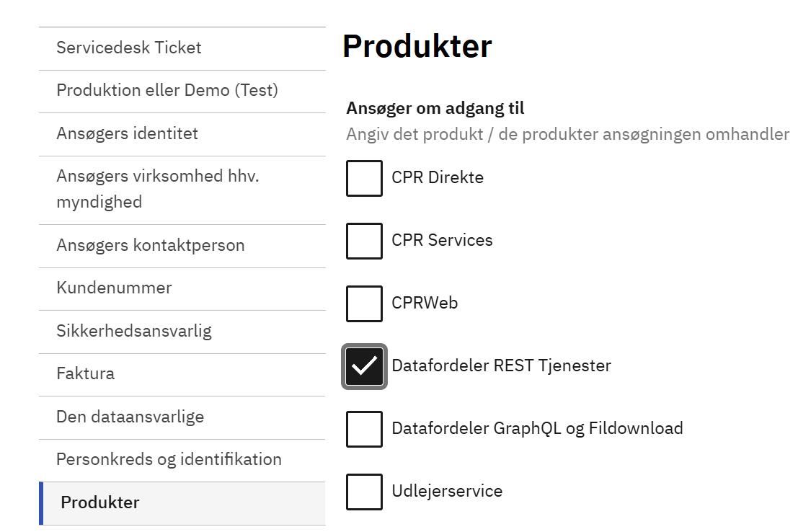This screenshot has height=532, width=798.
Task: Select Datafordeler GraphQL og Fildownload checkbox
Action: click(x=364, y=429)
